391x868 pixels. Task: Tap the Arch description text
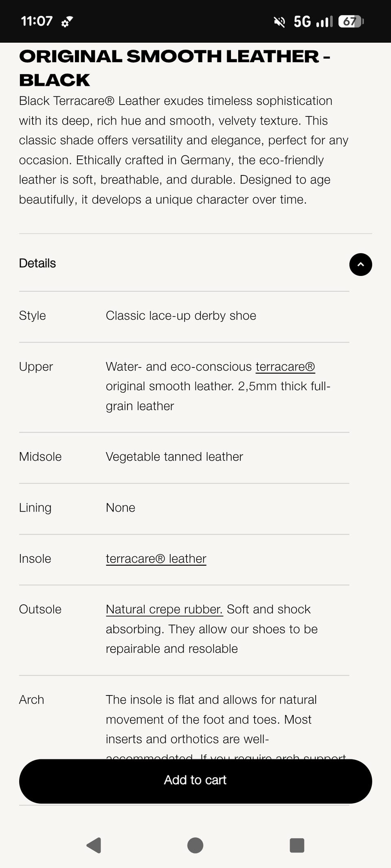211,719
